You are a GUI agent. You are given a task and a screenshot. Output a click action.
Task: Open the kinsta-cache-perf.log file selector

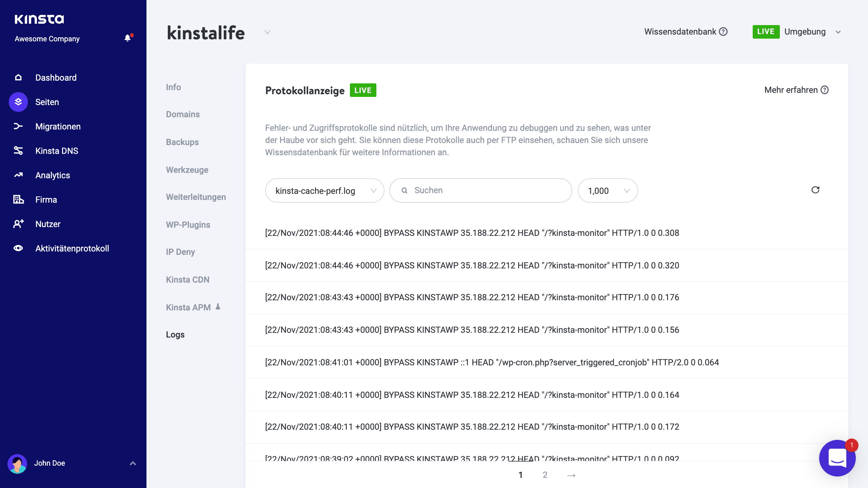pos(324,190)
